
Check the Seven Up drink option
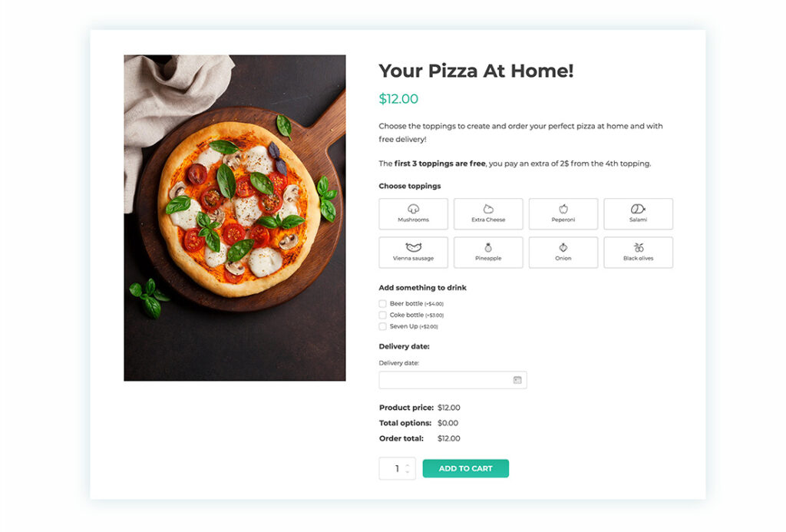[382, 325]
